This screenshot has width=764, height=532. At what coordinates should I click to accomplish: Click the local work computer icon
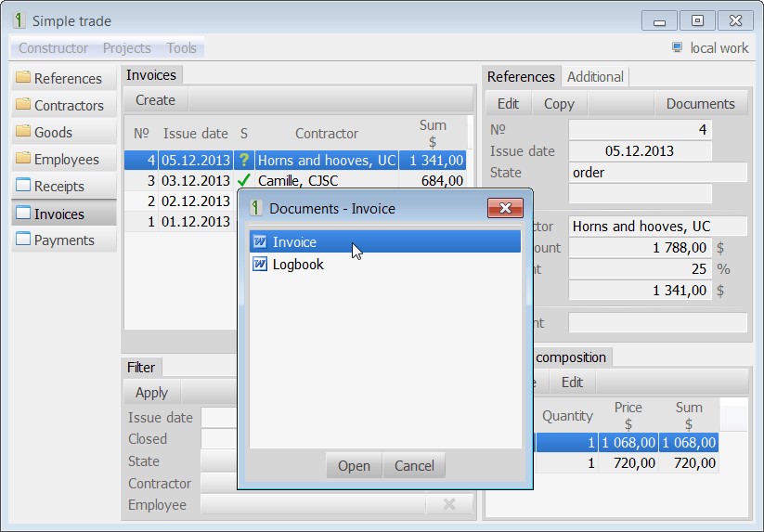677,47
